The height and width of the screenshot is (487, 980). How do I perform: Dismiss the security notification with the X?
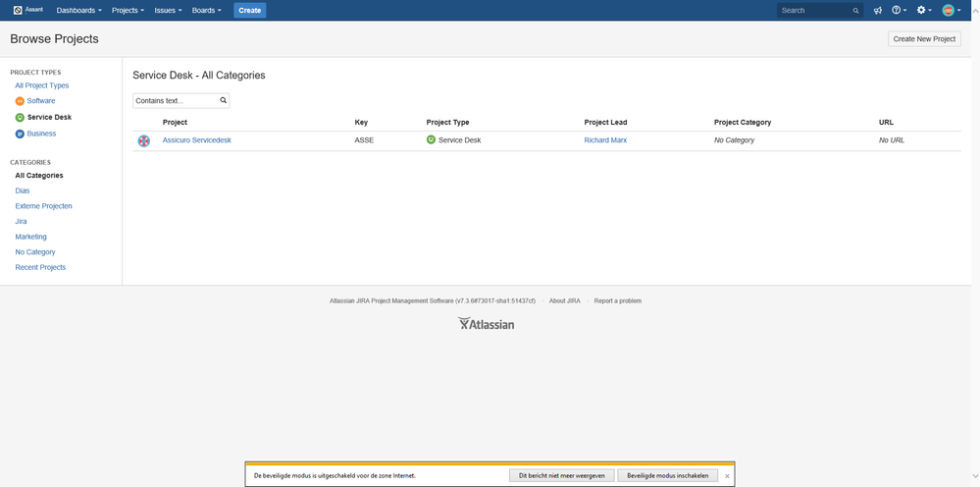coord(727,476)
